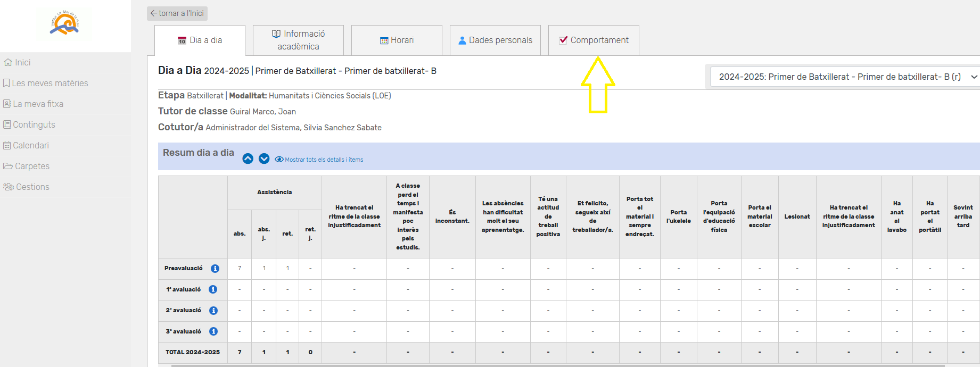This screenshot has width=980, height=367.
Task: Click info icon next to 2ª avaluació
Action: pyautogui.click(x=213, y=311)
